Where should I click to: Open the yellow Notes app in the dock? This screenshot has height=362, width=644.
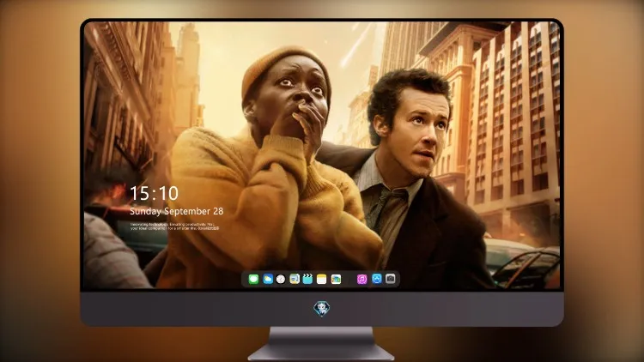(x=322, y=280)
